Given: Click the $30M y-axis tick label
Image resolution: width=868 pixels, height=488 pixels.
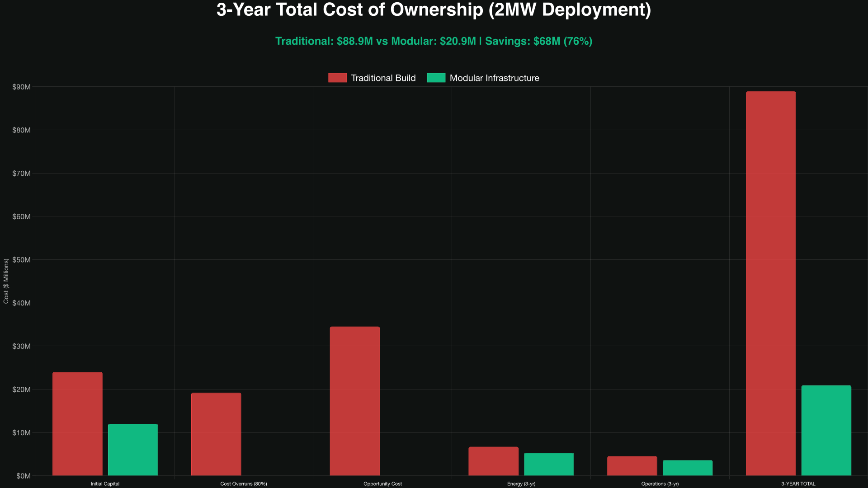Looking at the screenshot, I should [22, 346].
